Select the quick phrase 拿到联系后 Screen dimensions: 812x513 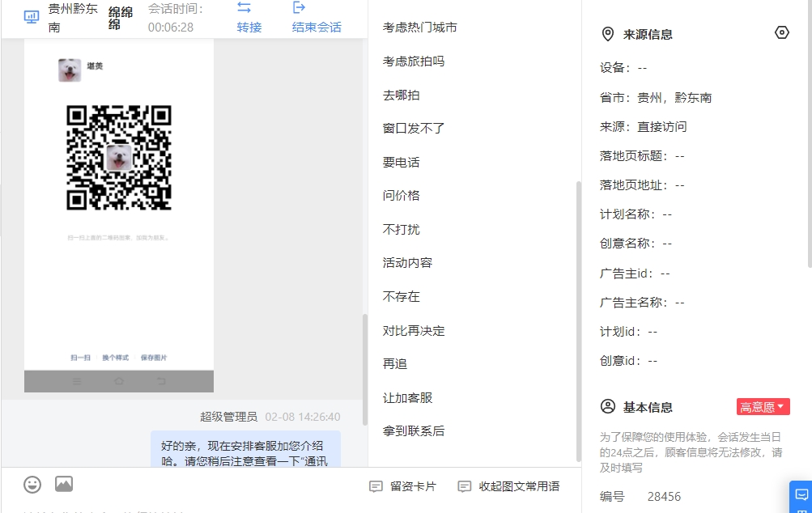(414, 430)
